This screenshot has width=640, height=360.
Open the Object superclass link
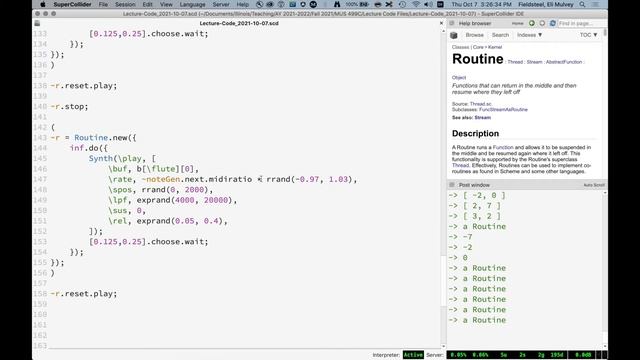tap(459, 78)
